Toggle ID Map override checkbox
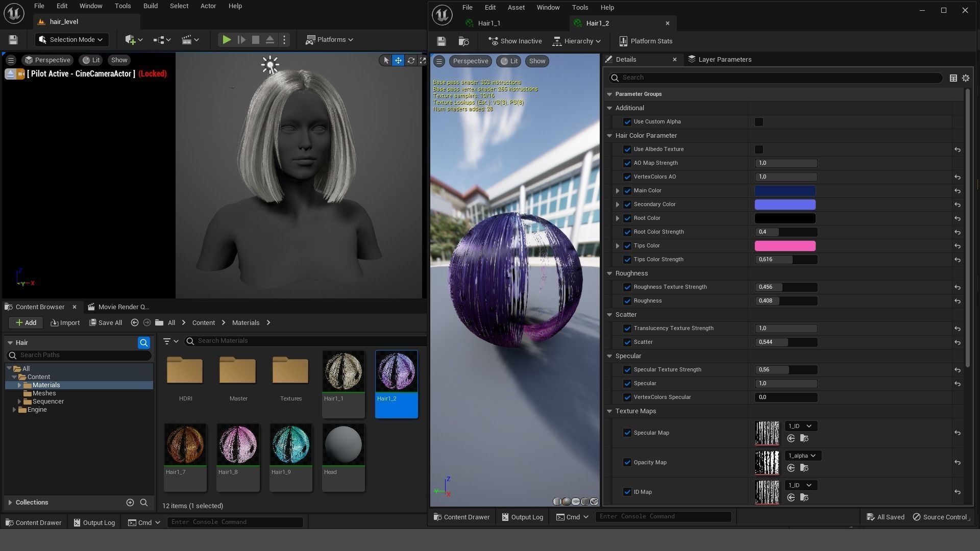 [x=627, y=492]
